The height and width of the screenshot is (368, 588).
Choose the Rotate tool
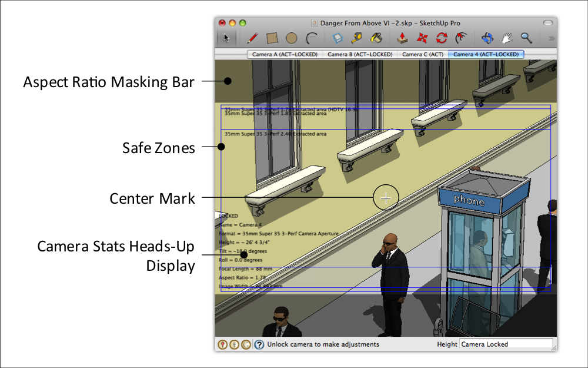click(441, 37)
